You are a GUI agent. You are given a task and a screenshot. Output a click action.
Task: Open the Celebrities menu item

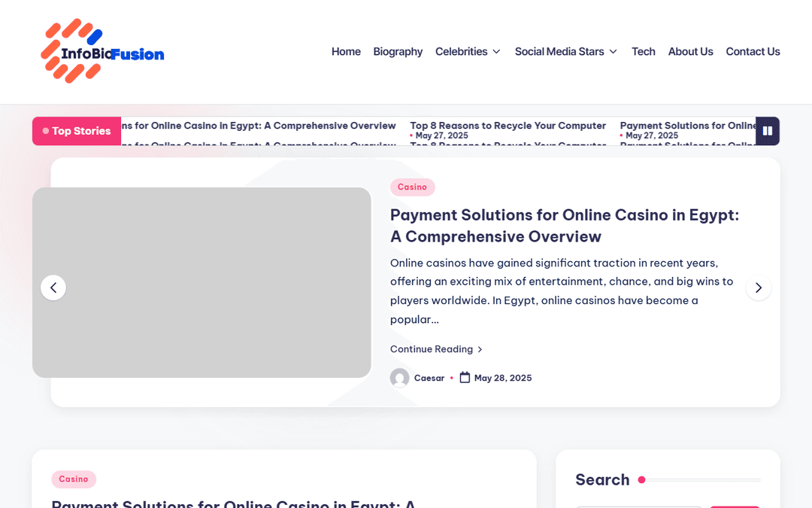[461, 52]
